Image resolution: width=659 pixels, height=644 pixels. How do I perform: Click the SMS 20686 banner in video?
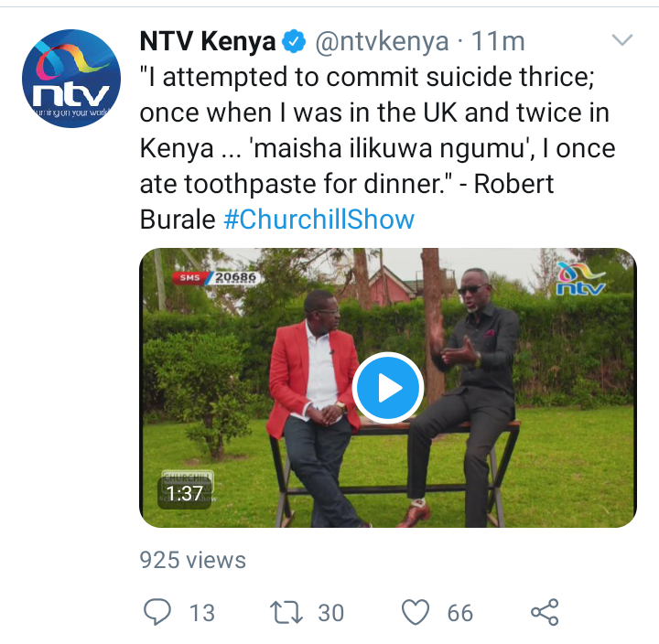(215, 278)
